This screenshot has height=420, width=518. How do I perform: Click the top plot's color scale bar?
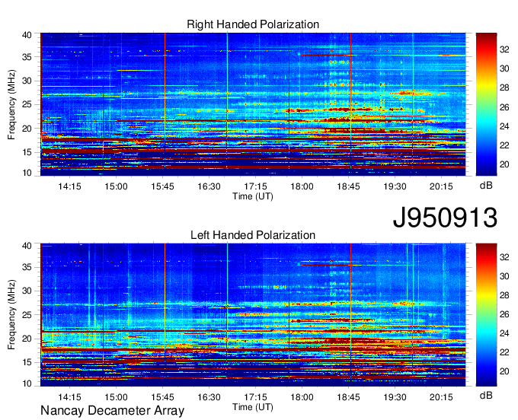pyautogui.click(x=486, y=104)
